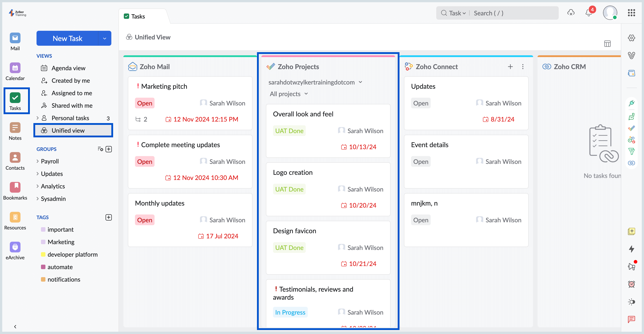Click inside the search field
The width and height of the screenshot is (644, 334).
512,13
